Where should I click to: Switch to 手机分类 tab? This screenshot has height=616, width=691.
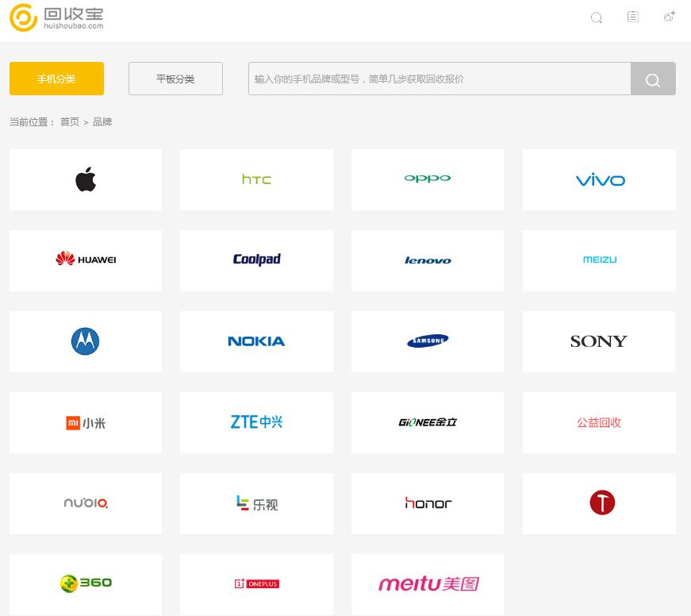[x=56, y=79]
